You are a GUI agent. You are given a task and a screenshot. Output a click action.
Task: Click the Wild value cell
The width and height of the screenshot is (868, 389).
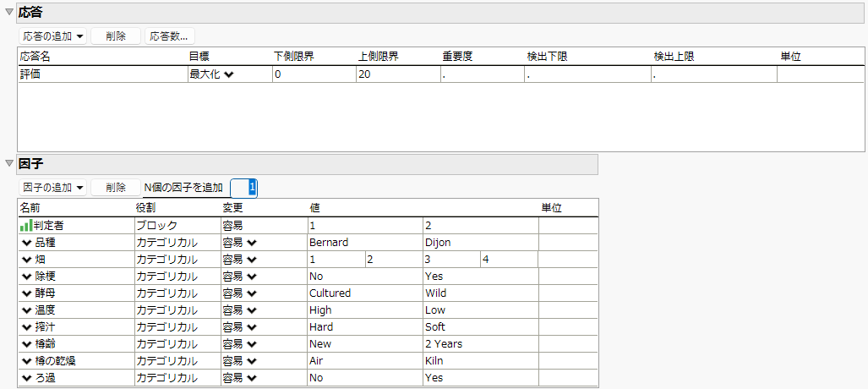[481, 293]
